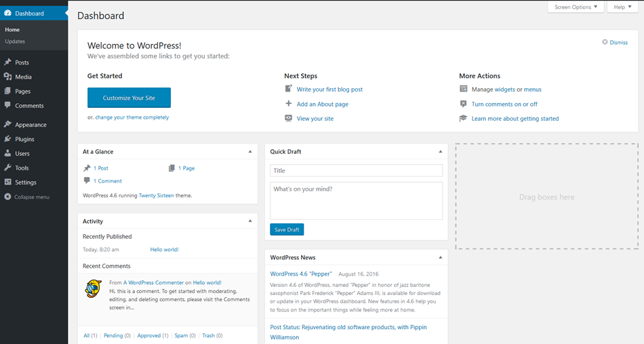The image size is (644, 344).
Task: Click the Pages icon in sidebar
Action: click(7, 91)
